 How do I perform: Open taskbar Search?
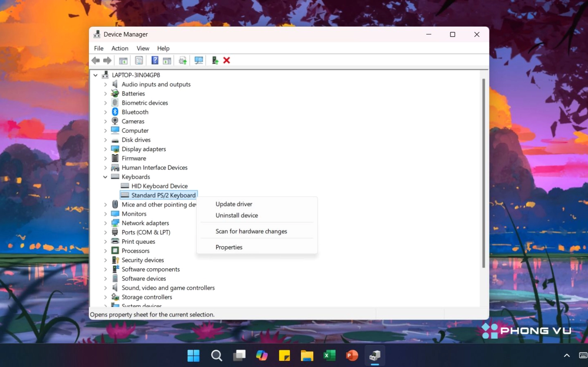pyautogui.click(x=217, y=356)
